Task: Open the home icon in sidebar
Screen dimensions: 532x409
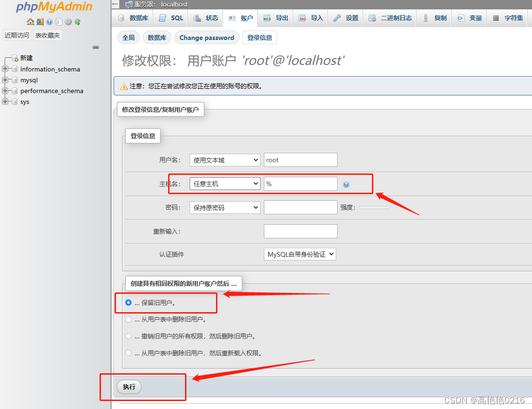Action: [x=31, y=22]
